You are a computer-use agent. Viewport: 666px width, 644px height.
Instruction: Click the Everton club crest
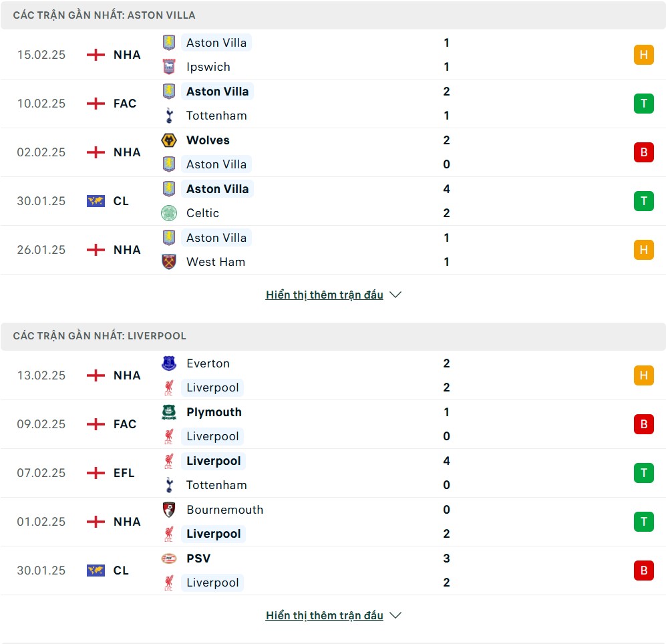tap(169, 363)
